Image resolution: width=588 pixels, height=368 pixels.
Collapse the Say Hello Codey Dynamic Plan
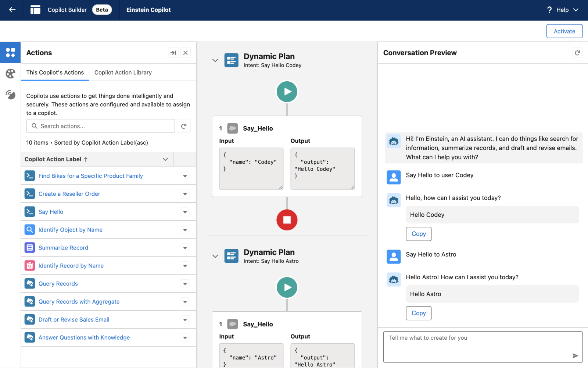point(215,60)
